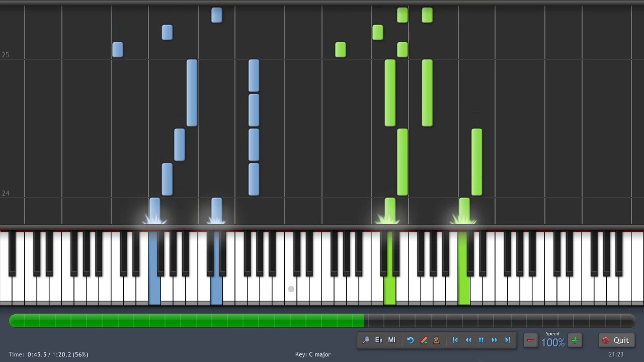
Task: Toggle the E♭ key signature labels button
Action: [x=379, y=340]
